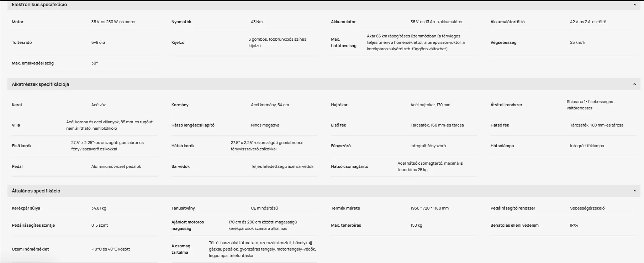Collapse the Elektronikus specifikáció section chevron
Image resolution: width=644 pixels, height=263 pixels.
[x=634, y=5]
